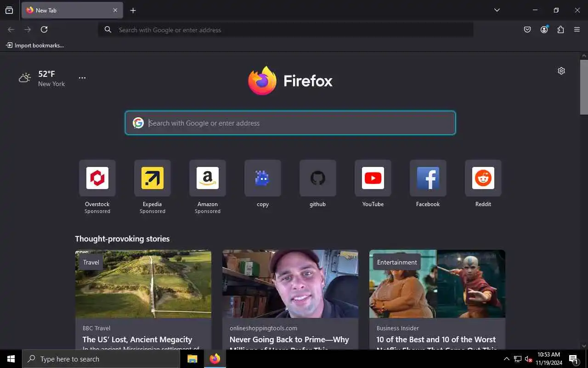Click Import bookmarks link
The image size is (588, 368).
[35, 45]
